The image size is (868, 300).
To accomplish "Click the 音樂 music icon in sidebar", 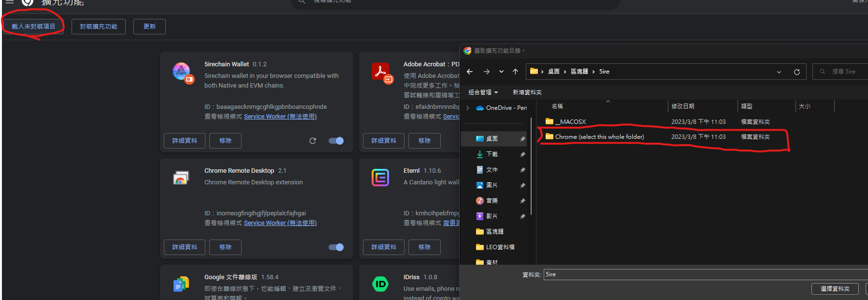I will pos(480,201).
